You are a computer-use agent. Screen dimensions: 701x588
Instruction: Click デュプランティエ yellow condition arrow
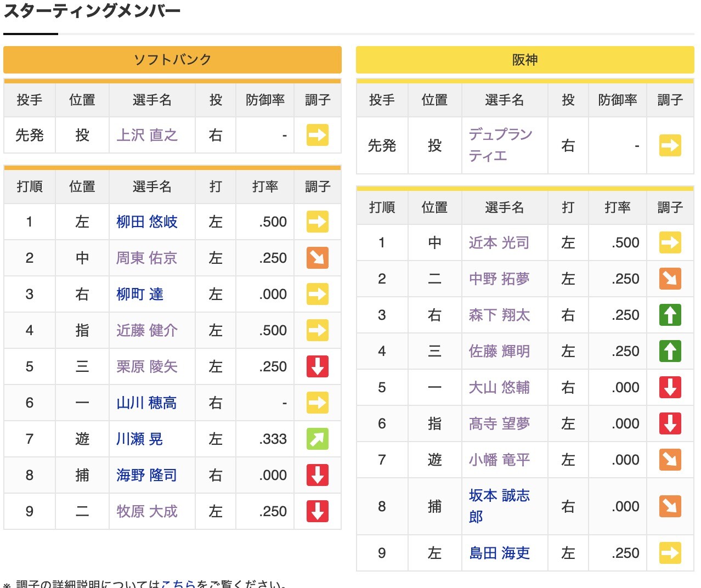coord(670,145)
